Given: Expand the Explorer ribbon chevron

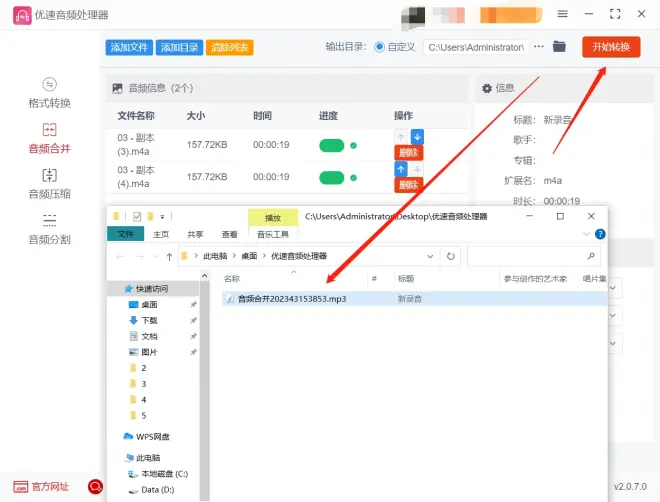Looking at the screenshot, I should pyautogui.click(x=596, y=235).
